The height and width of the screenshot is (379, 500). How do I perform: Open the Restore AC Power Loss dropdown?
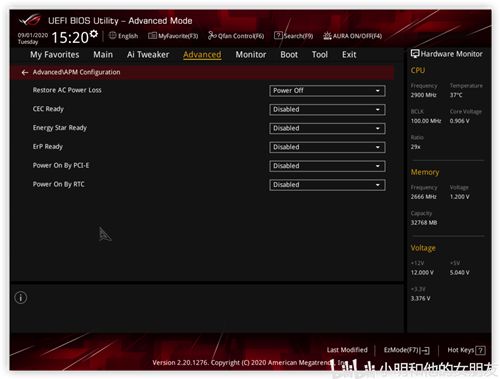coord(327,91)
